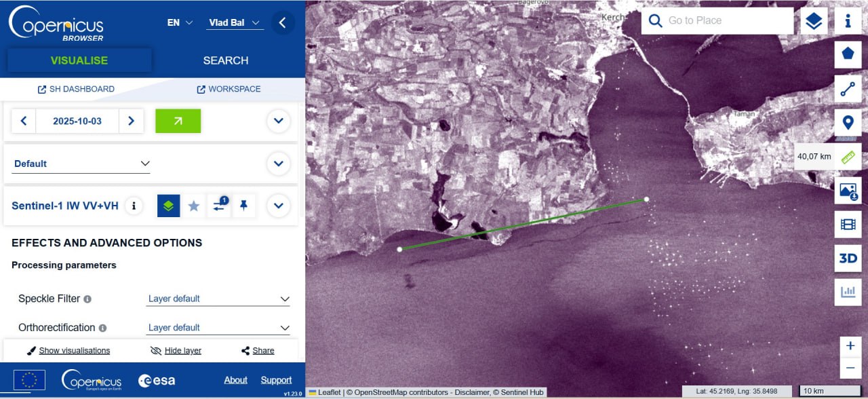
Task: Switch to the SEARCH tab
Action: [226, 60]
